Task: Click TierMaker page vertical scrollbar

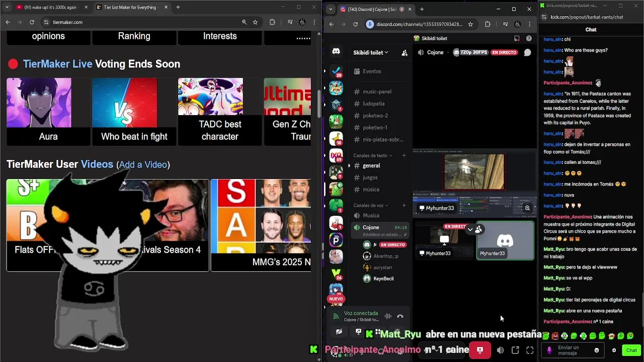Action: point(319,103)
